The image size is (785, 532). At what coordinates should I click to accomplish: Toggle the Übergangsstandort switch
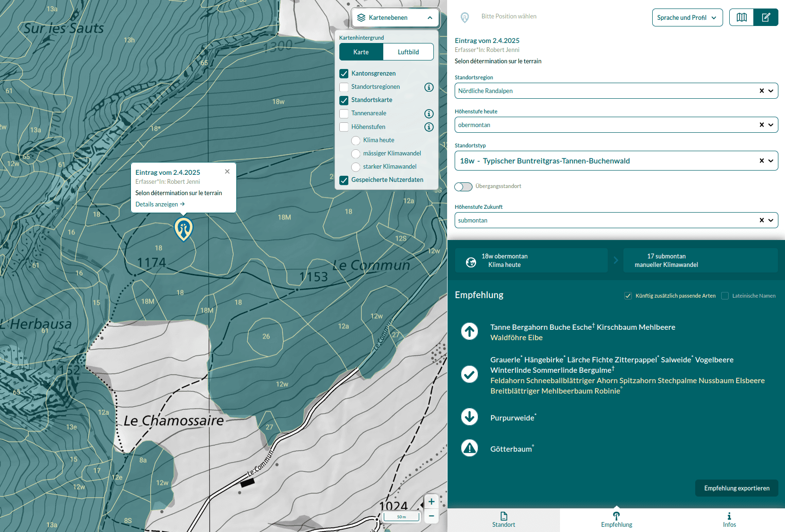[x=463, y=187]
